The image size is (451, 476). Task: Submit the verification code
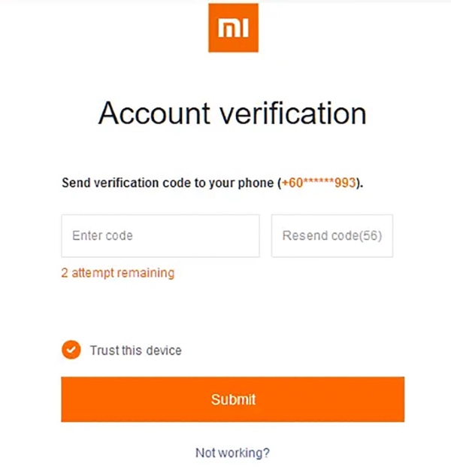click(x=232, y=399)
